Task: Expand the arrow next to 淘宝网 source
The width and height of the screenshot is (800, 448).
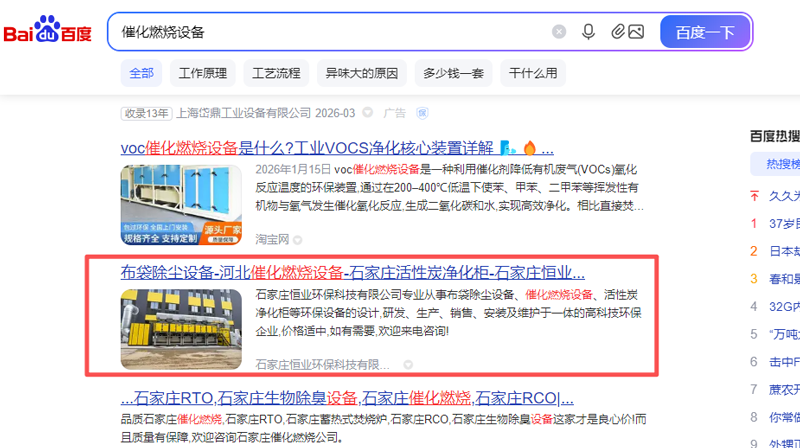Action: click(x=297, y=240)
